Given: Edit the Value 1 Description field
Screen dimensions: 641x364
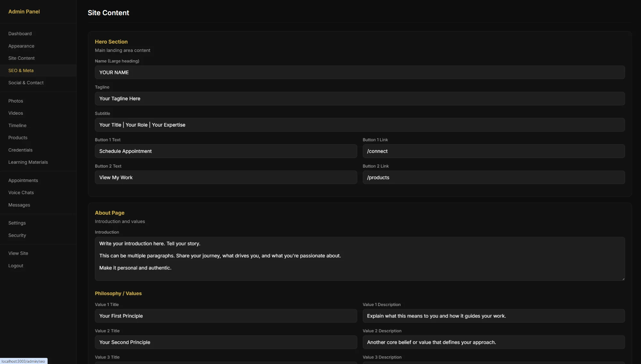Looking at the screenshot, I should pyautogui.click(x=494, y=316).
